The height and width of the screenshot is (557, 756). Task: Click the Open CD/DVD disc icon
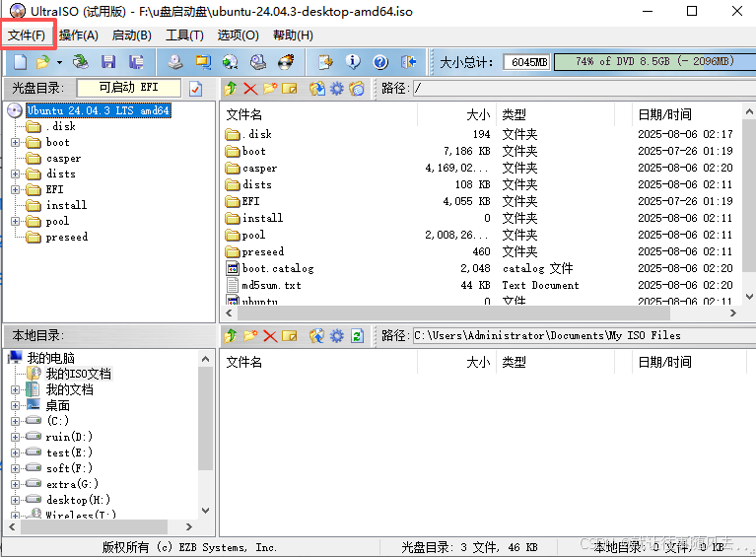point(81,62)
